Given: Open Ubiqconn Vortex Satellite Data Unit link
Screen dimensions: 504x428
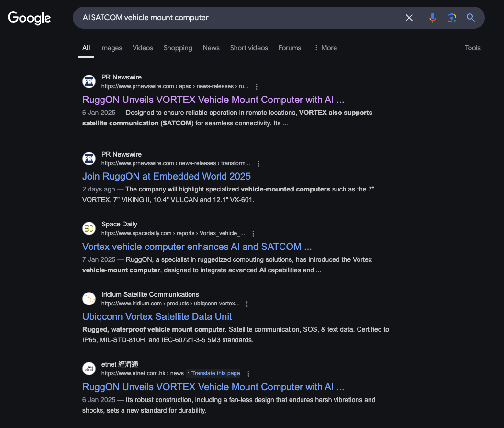Looking at the screenshot, I should coord(157,316).
